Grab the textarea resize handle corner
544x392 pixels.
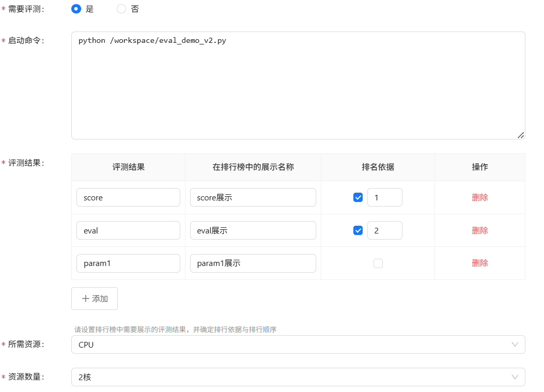coord(520,135)
